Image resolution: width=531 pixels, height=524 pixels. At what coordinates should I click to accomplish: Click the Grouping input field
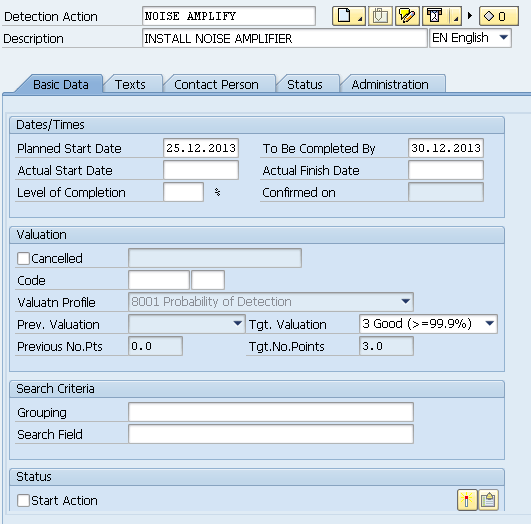tap(271, 412)
